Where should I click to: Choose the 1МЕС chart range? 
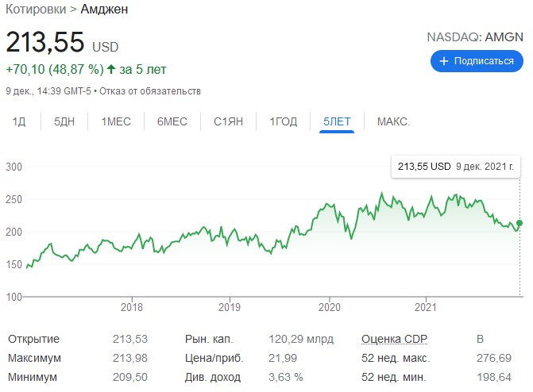point(116,121)
